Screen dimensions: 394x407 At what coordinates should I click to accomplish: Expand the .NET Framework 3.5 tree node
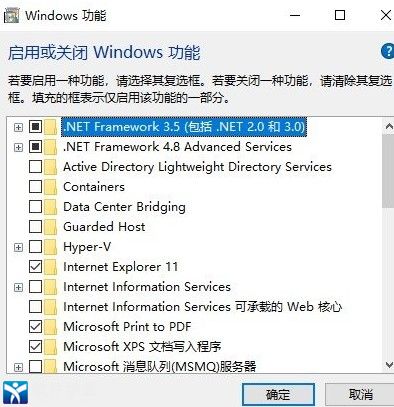coord(18,127)
